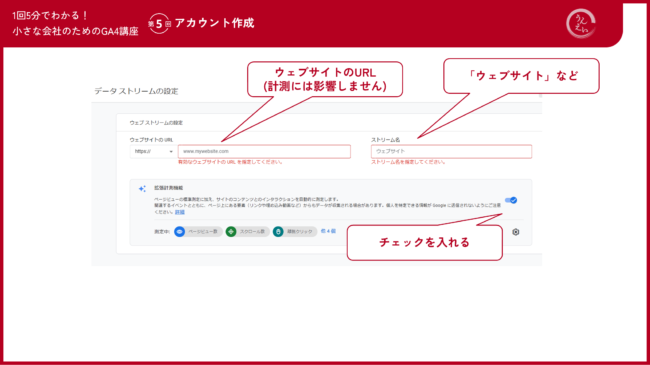Click the ウェブサイトのURL callout bubble
Viewport: 650px width, 365px height.
325,79
